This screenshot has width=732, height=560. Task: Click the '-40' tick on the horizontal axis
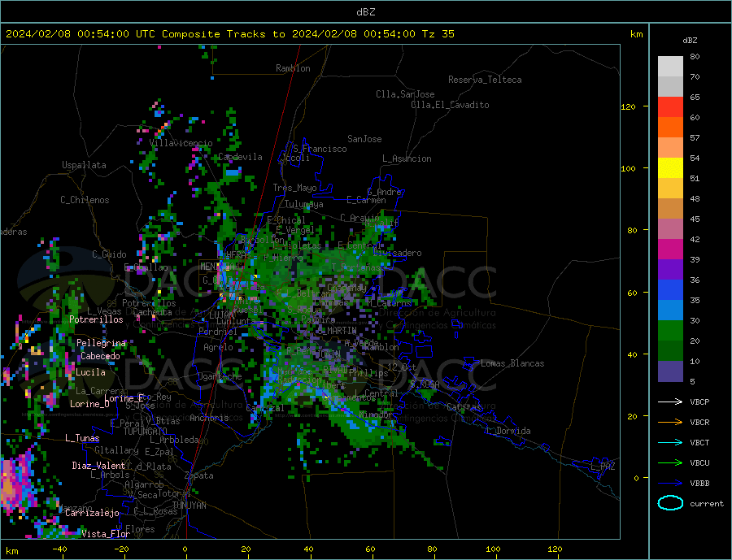[x=59, y=549]
